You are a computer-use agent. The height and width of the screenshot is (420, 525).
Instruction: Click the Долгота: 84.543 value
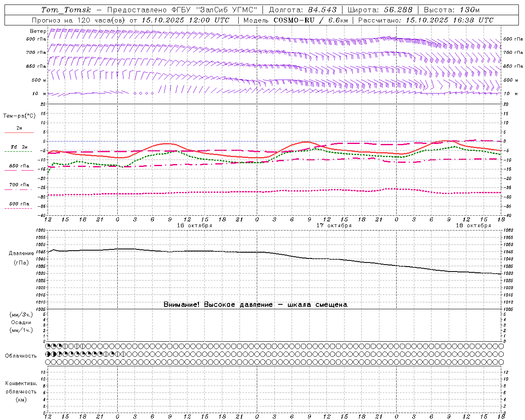[x=303, y=10]
